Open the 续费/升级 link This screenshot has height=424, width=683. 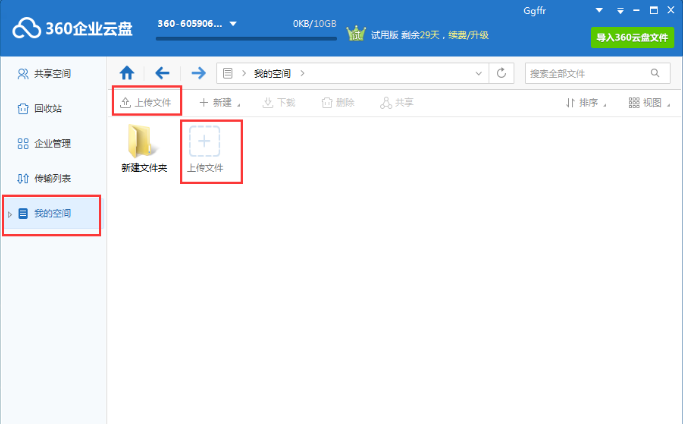tap(468, 35)
